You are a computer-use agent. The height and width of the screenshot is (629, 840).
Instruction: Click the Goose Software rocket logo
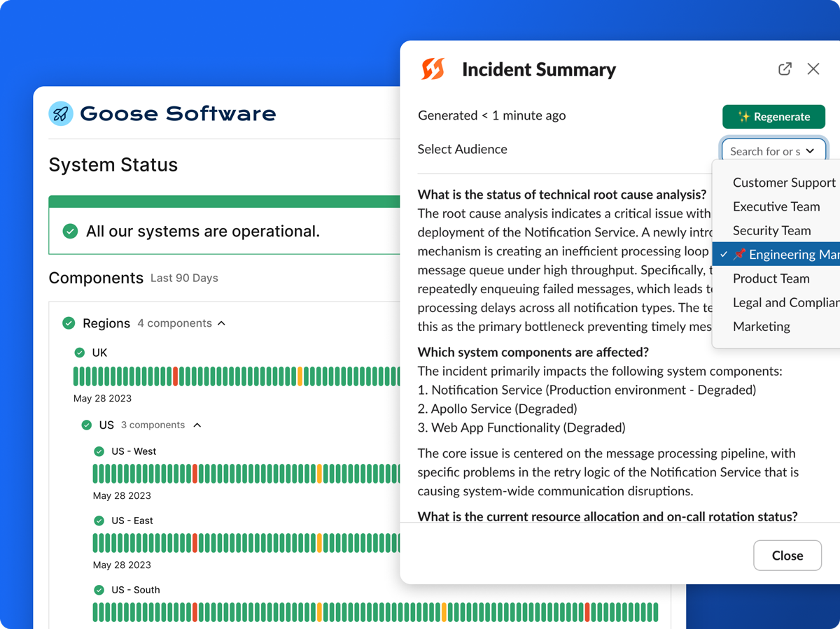tap(61, 113)
